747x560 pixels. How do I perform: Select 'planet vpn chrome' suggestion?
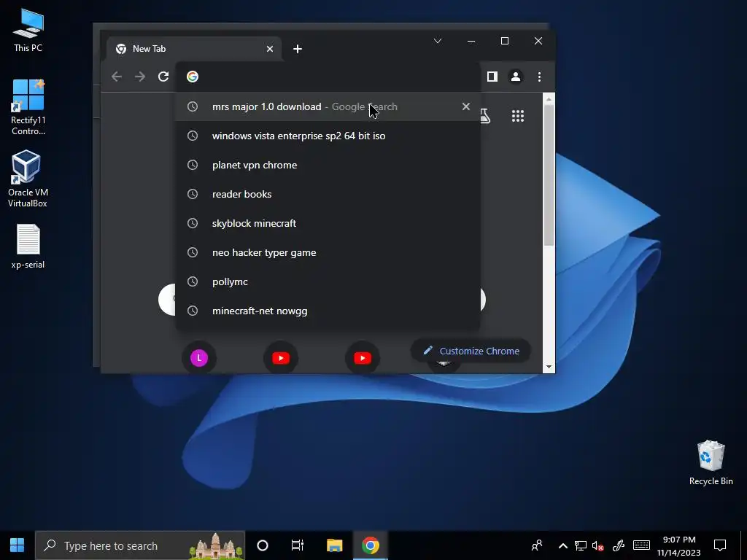(328, 165)
